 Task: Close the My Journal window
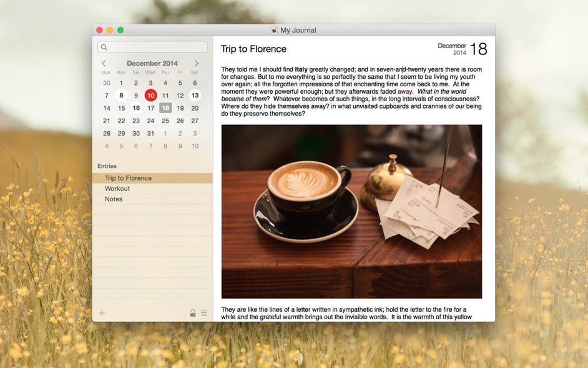click(99, 30)
